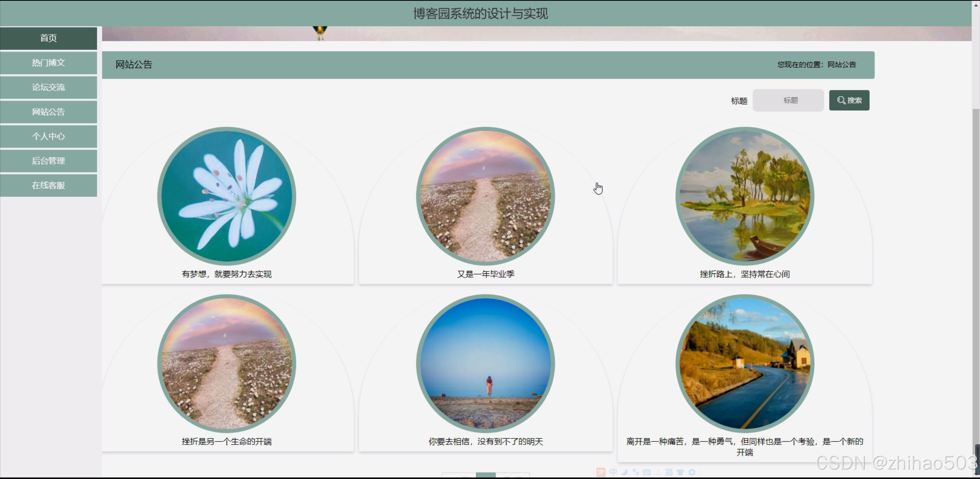Click the highlighted current page in pagination
980x479 pixels.
[485, 475]
